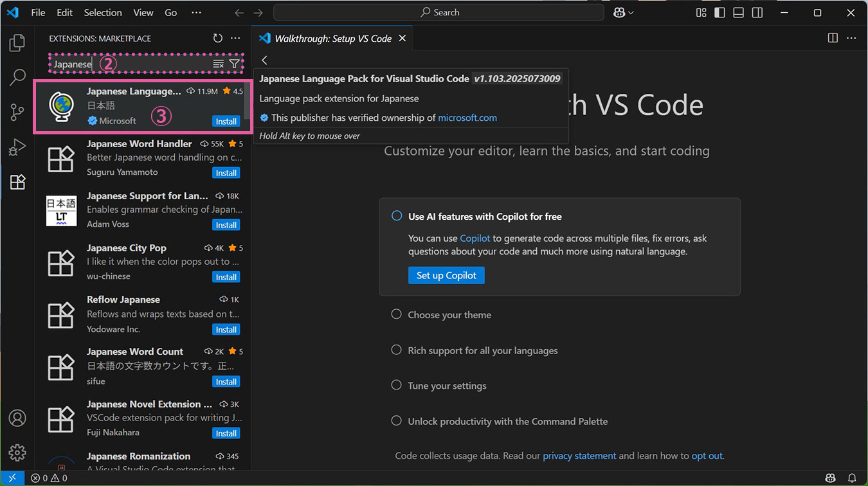Image resolution: width=868 pixels, height=486 pixels.
Task: Install Reflow Japanese extension
Action: [x=226, y=329]
